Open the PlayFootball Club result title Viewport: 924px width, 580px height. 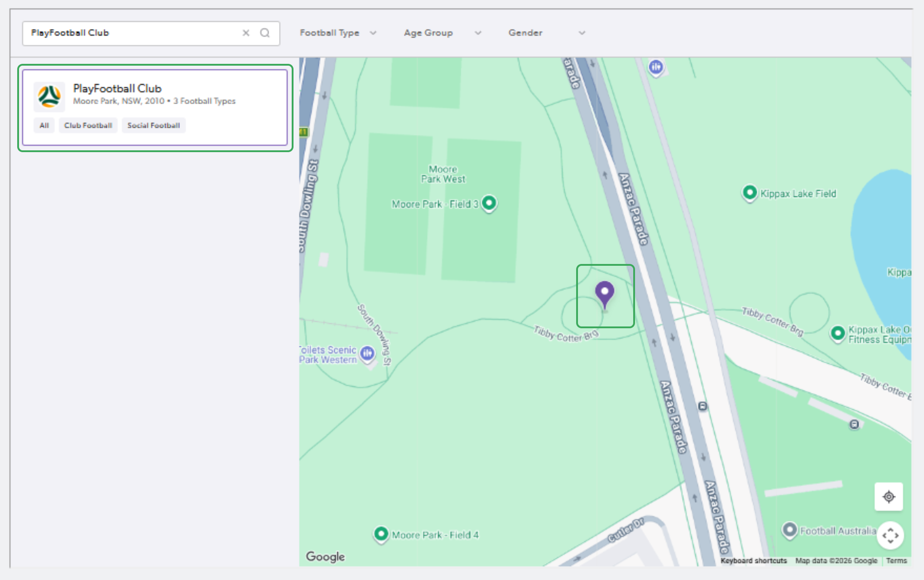pos(117,88)
